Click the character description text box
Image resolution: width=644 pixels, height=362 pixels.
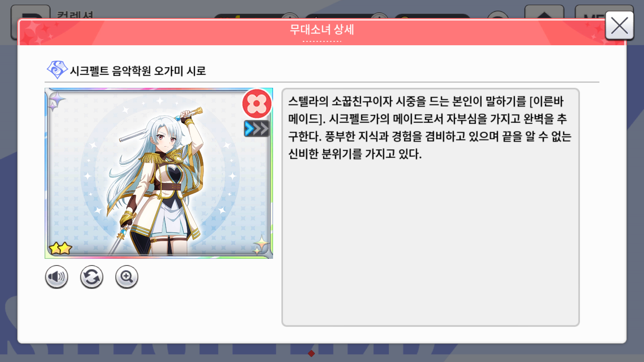(x=431, y=207)
